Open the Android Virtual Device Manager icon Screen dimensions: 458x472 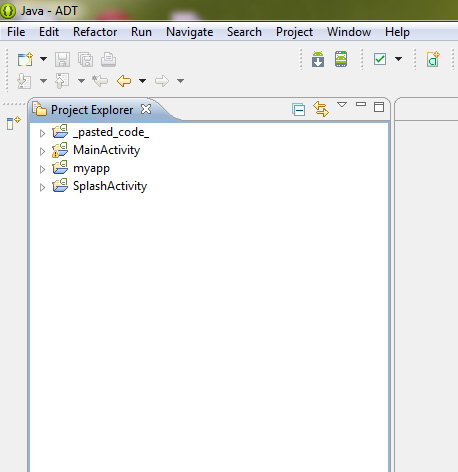click(x=341, y=59)
